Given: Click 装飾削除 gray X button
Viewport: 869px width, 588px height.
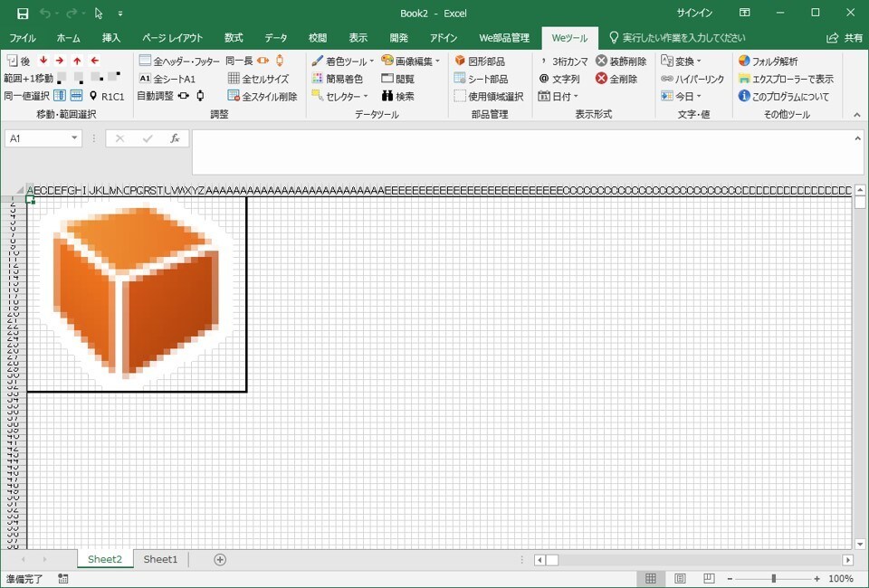Looking at the screenshot, I should click(621, 61).
